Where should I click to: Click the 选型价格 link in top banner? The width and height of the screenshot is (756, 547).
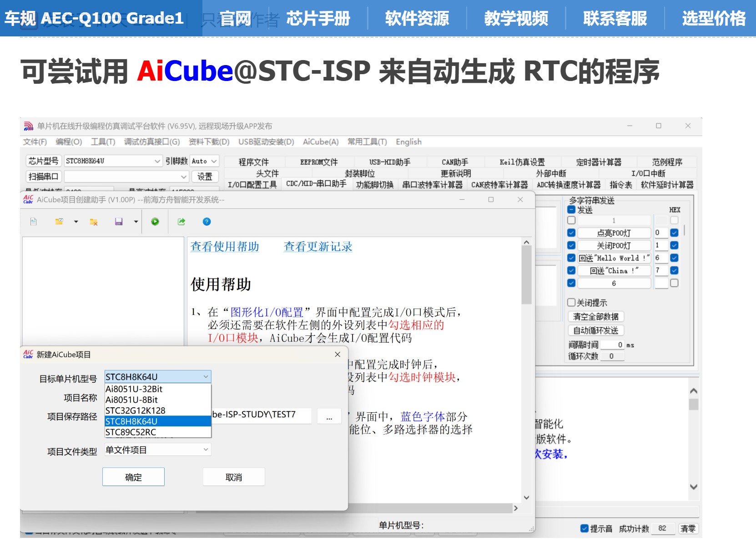click(x=714, y=19)
